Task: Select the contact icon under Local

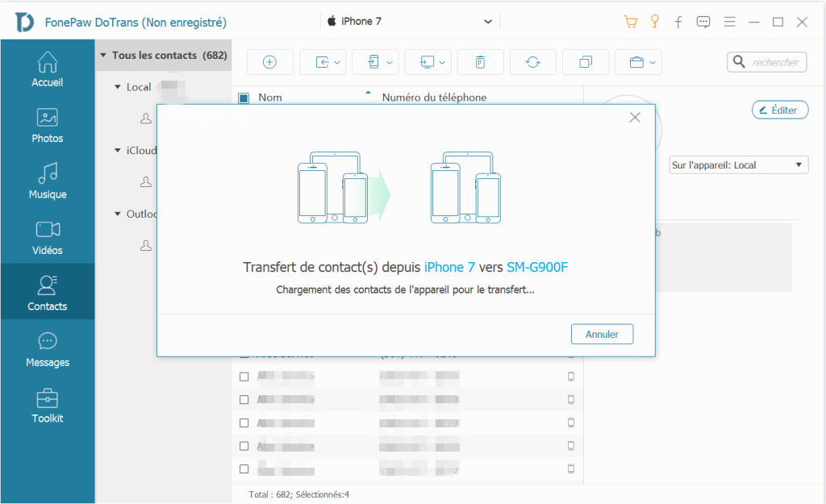Action: pyautogui.click(x=146, y=119)
